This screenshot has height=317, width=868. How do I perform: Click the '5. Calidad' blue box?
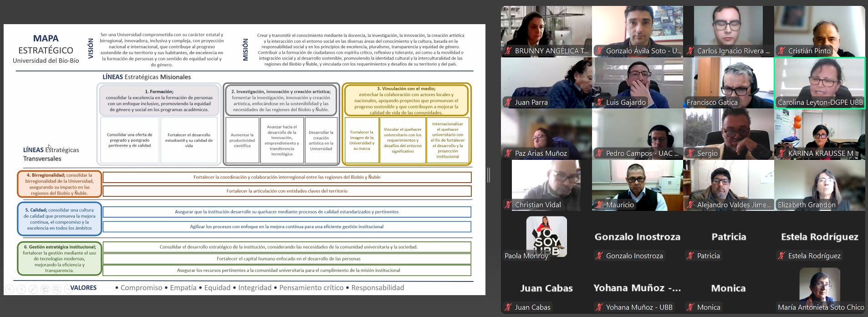point(59,219)
